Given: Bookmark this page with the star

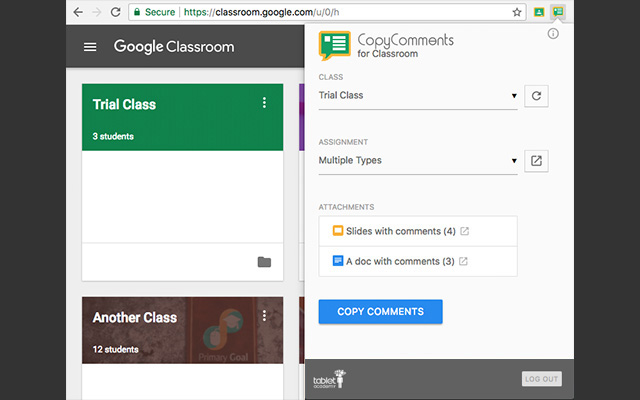Looking at the screenshot, I should (517, 12).
